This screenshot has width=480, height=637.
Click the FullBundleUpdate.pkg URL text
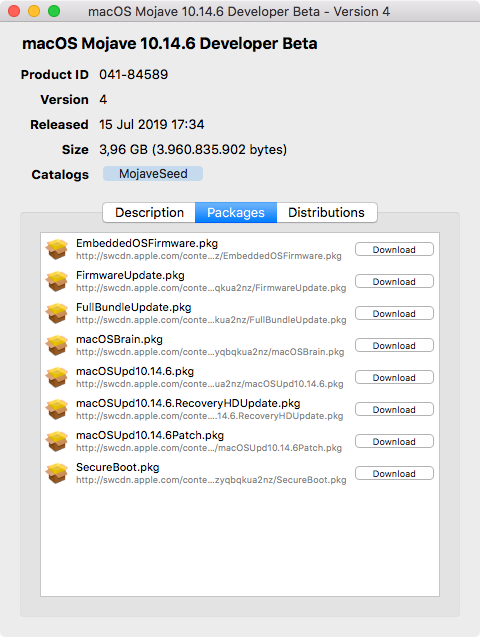[211, 320]
